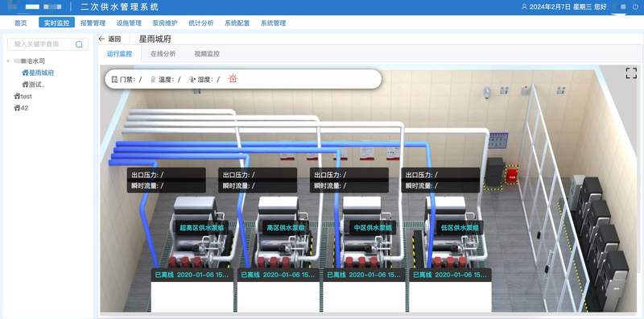Switch to the 视频监控 tab
The width and height of the screenshot is (644, 319).
207,54
